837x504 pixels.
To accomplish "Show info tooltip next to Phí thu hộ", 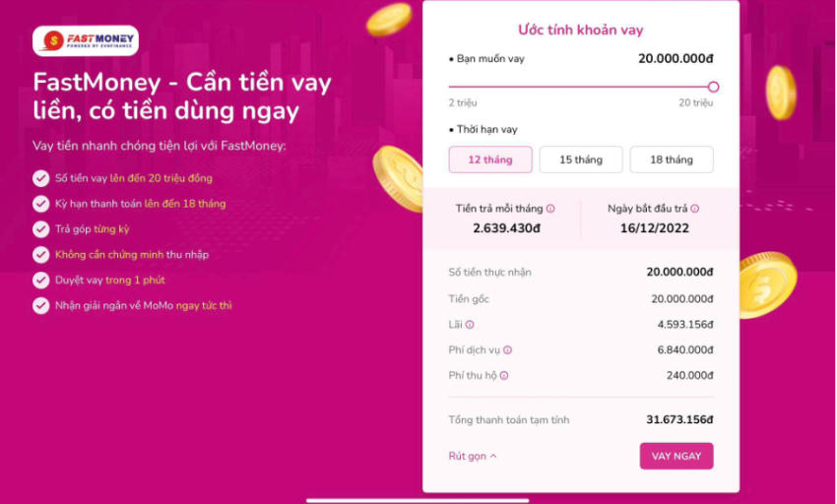I will point(504,376).
